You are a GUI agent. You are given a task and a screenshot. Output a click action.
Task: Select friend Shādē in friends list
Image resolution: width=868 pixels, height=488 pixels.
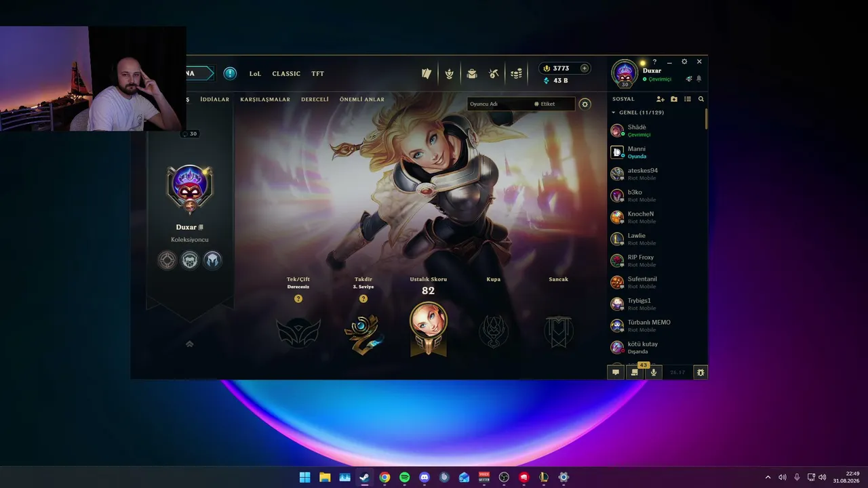tap(656, 130)
